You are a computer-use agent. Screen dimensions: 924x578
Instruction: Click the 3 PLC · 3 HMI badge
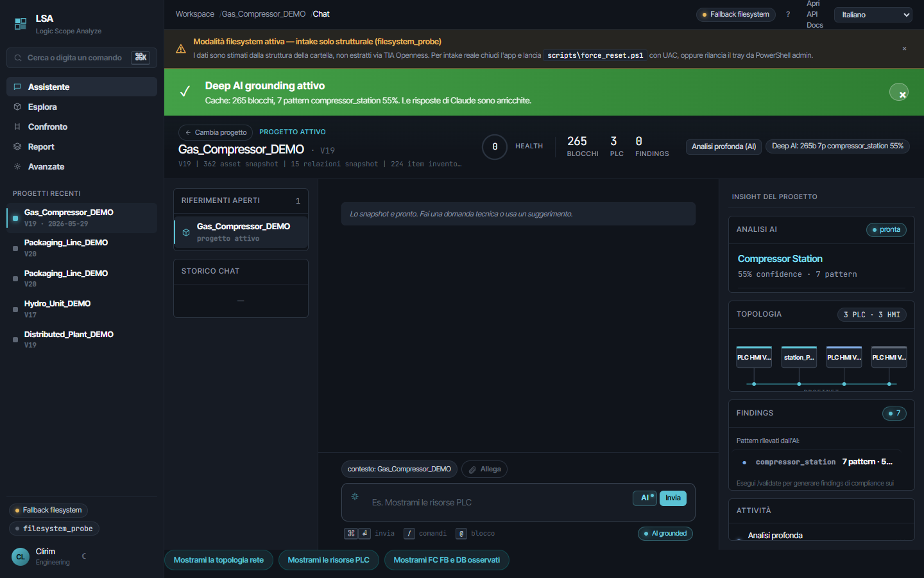coord(872,315)
